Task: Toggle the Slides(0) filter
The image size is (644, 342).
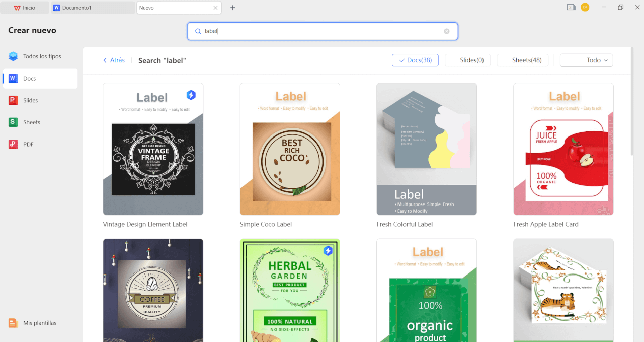Action: (467, 60)
